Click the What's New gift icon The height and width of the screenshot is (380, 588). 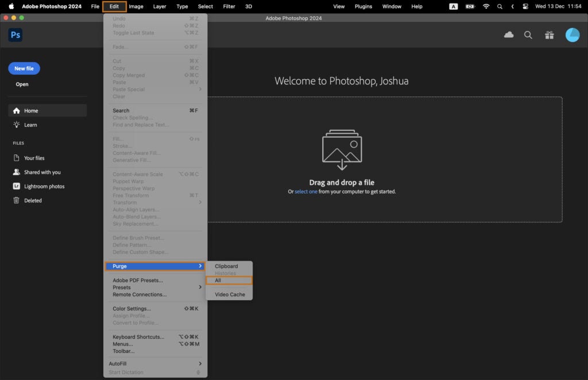(549, 34)
